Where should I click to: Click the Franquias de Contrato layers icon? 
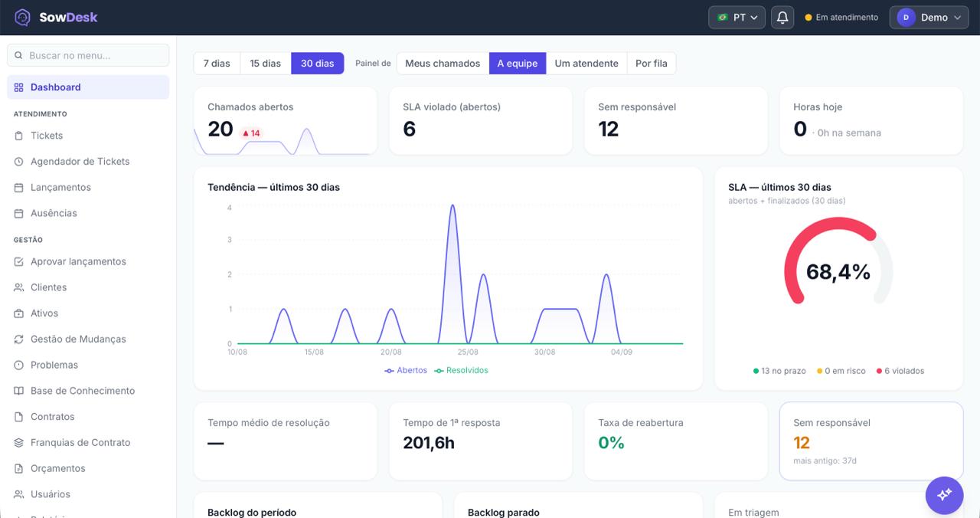point(19,443)
